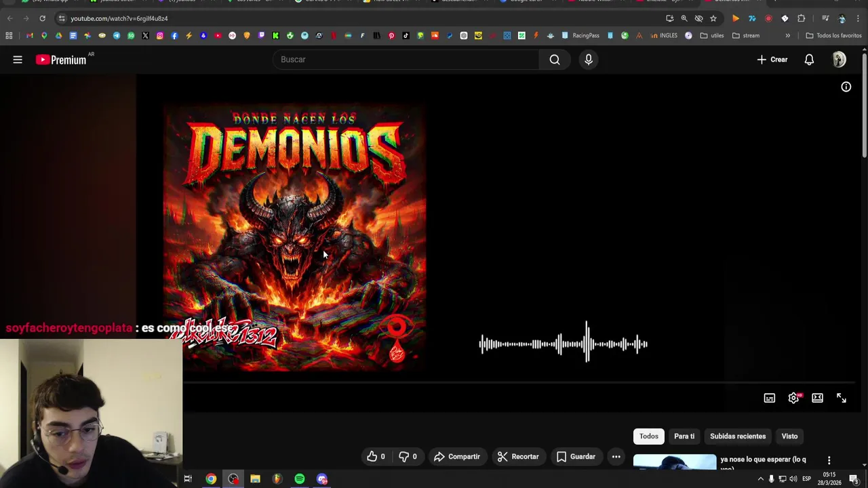Open the Pinterest bookmark
Viewport: 868px width, 488px height.
click(391, 35)
